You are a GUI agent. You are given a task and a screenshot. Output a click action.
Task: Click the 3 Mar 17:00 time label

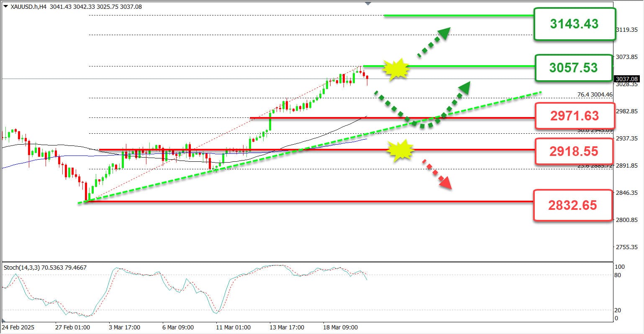point(125,327)
